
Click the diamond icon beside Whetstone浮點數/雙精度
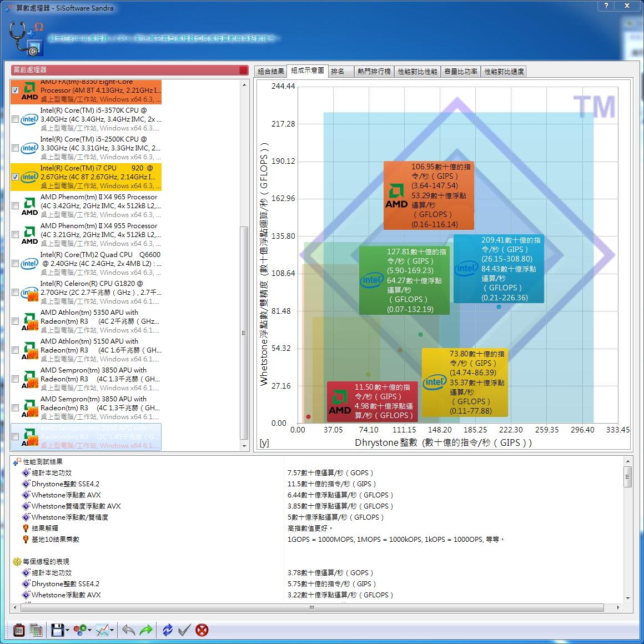point(26,517)
